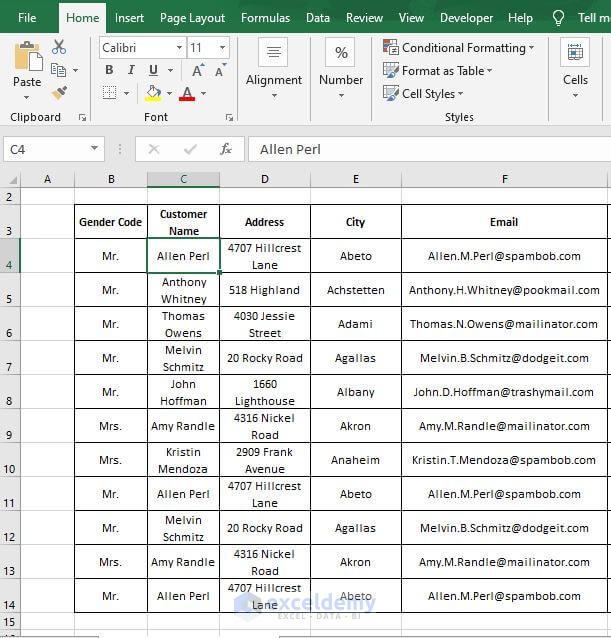
Task: Open Format as Table menu
Action: coord(438,70)
